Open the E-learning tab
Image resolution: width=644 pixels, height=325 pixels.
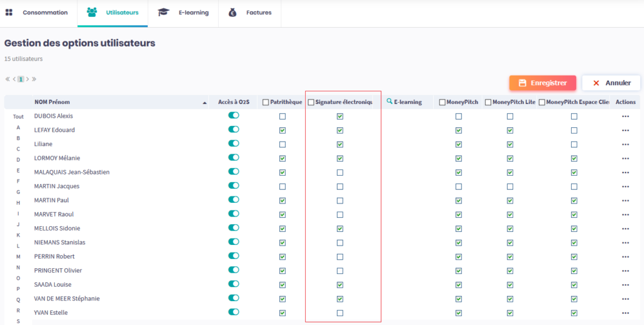[184, 13]
